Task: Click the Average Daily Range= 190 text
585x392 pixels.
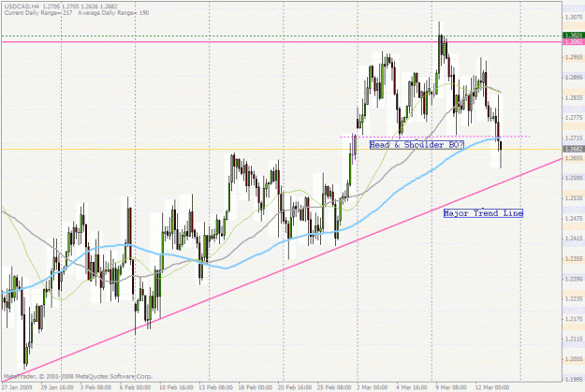Action: (x=113, y=13)
